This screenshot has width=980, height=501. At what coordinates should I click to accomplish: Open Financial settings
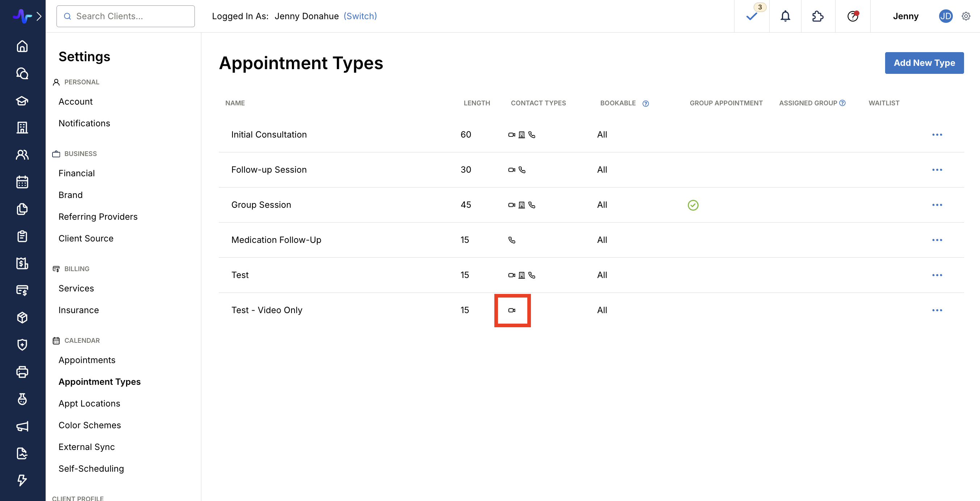pyautogui.click(x=76, y=173)
